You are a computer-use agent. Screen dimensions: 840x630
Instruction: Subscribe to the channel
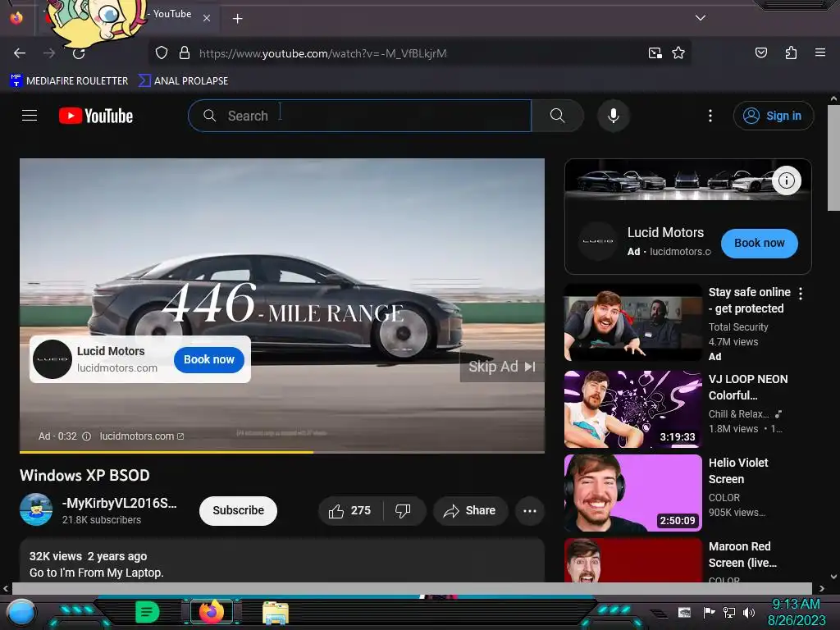tap(238, 510)
